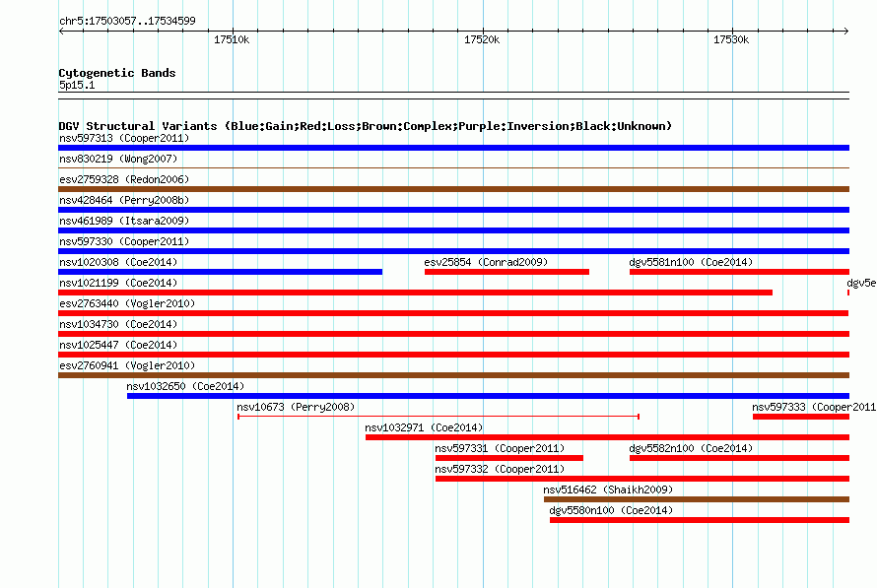Click the nsv597313 (Cooper2011) blue gain bar
Viewport: 877px width, 588px height.
tap(453, 148)
